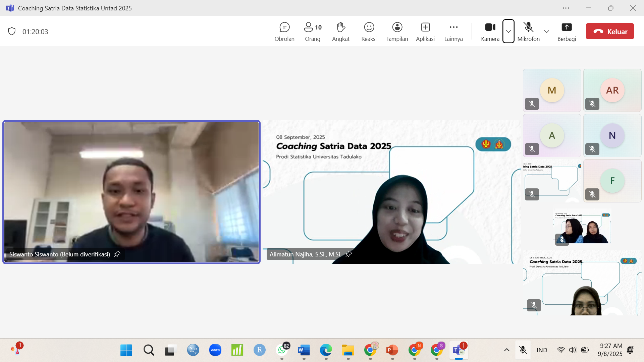Unmute the Mikrofon in the toolbar
644x362 pixels.
pos(528,32)
